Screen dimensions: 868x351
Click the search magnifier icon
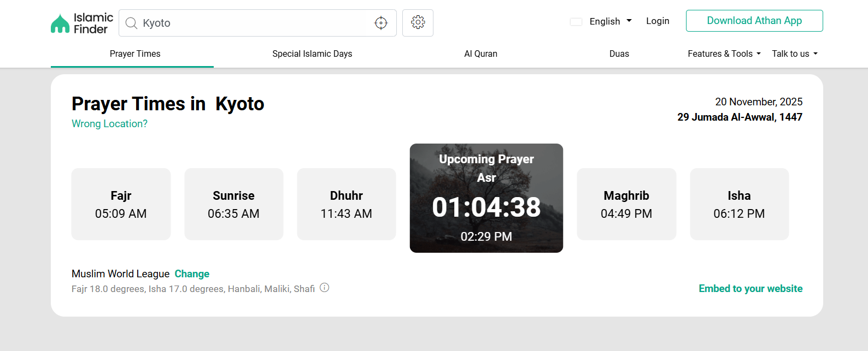click(131, 23)
